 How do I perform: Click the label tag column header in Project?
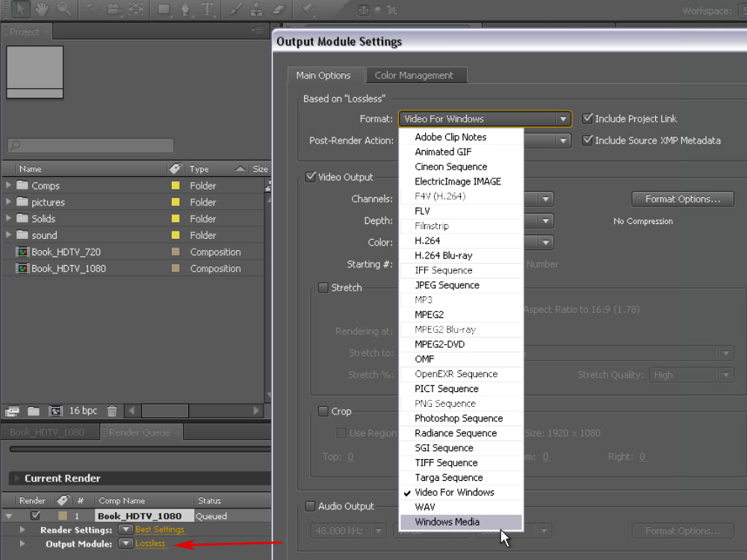tap(176, 169)
